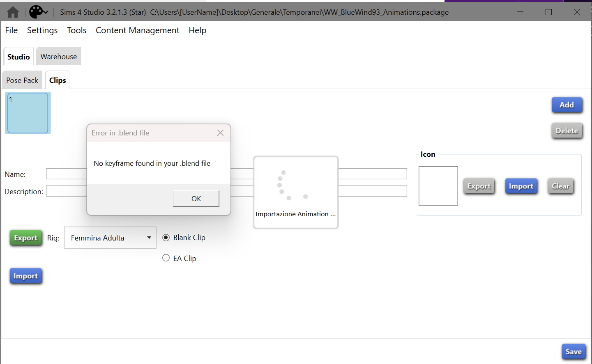The image size is (592, 364).
Task: Open the Tools menu
Action: pos(77,30)
